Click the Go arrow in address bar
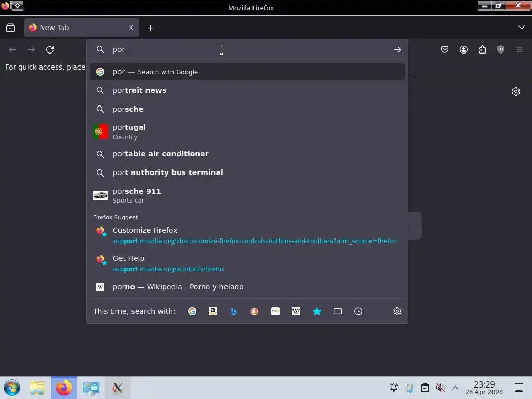Viewport: 532px width, 399px height. [x=397, y=49]
